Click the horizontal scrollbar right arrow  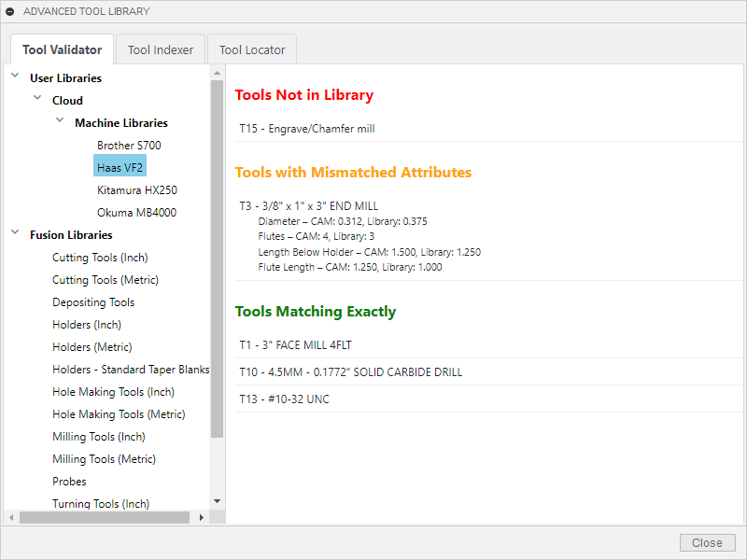[x=201, y=517]
